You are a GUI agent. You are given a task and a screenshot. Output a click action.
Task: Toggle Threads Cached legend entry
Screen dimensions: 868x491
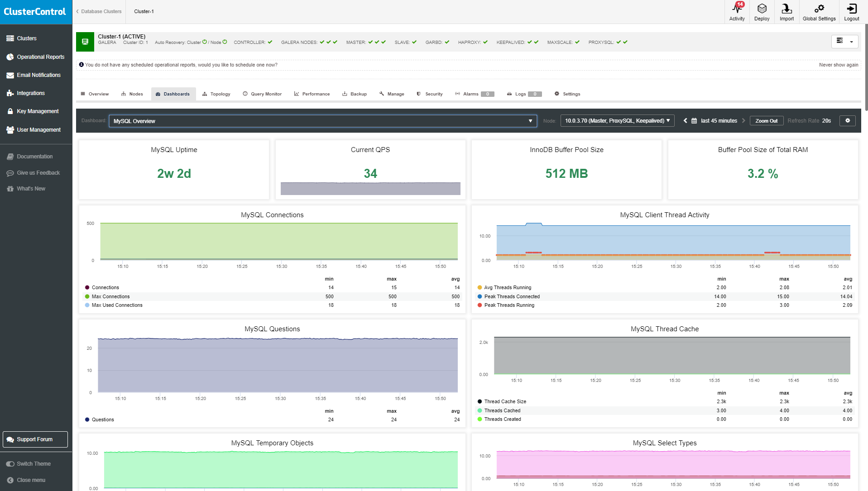point(499,411)
